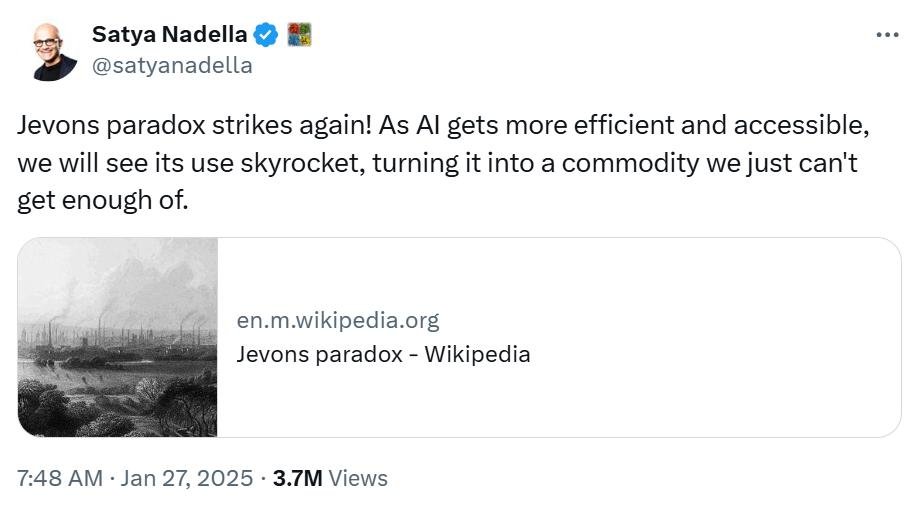Viewport: 916px width, 506px height.
Task: Click the Jan 27, 2025 date
Action: pos(187,478)
